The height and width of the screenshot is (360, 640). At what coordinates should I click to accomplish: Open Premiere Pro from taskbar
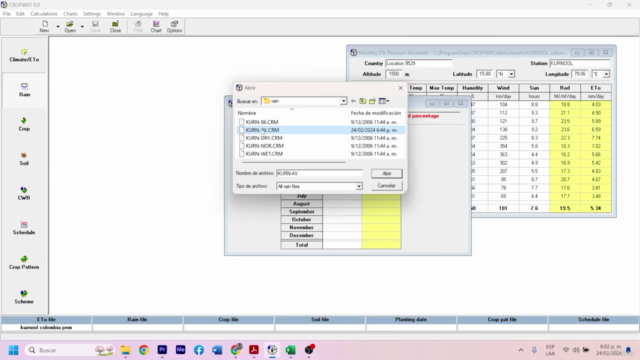click(162, 350)
